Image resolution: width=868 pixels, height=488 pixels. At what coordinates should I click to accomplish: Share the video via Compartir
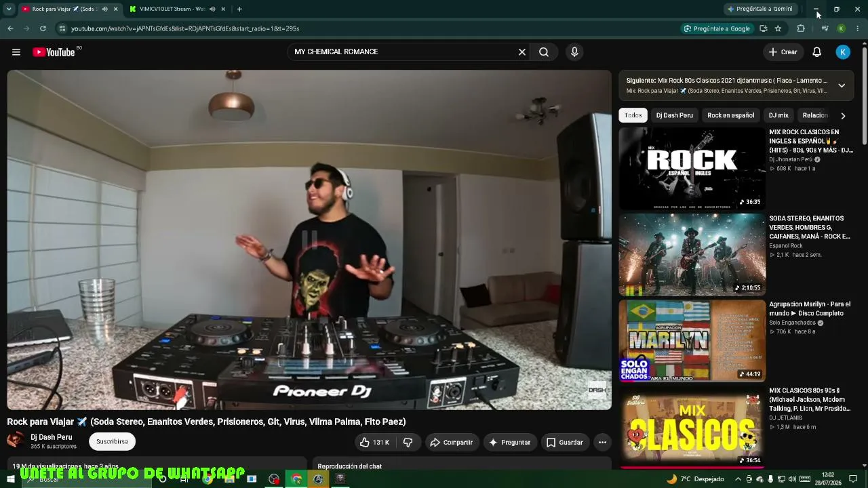(452, 443)
